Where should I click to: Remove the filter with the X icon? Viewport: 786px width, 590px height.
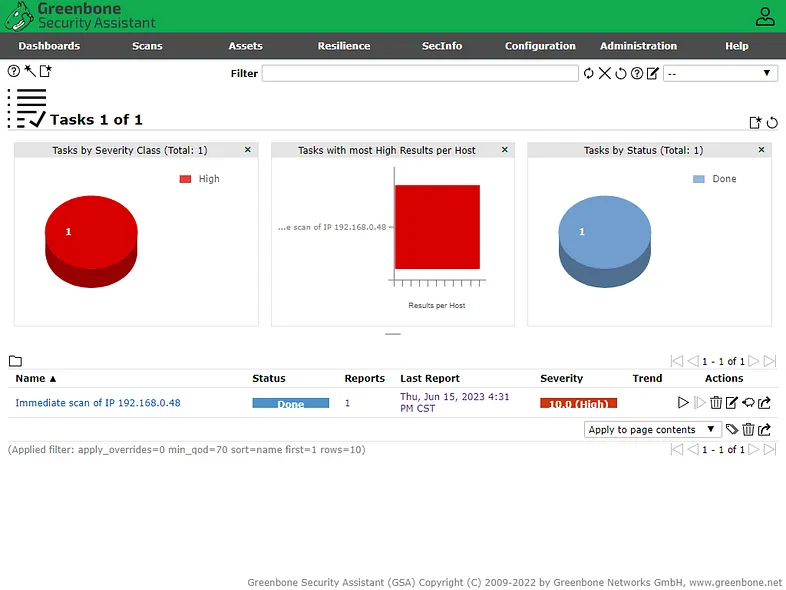point(605,74)
